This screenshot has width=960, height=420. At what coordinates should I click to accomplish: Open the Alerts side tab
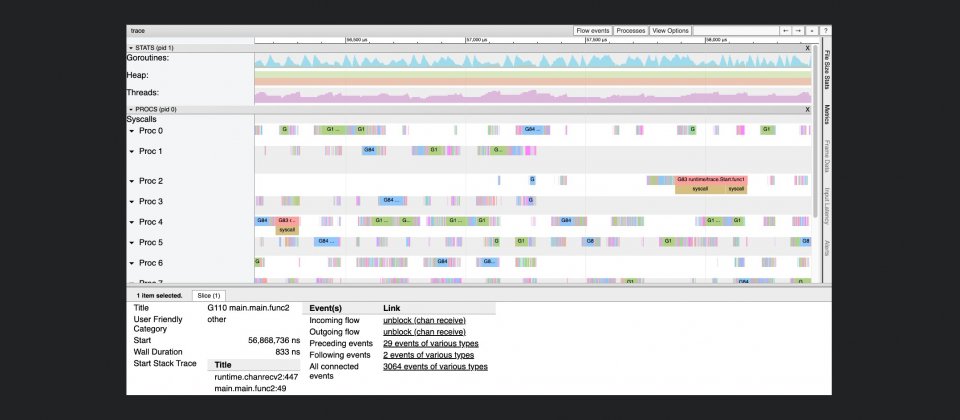tap(826, 248)
